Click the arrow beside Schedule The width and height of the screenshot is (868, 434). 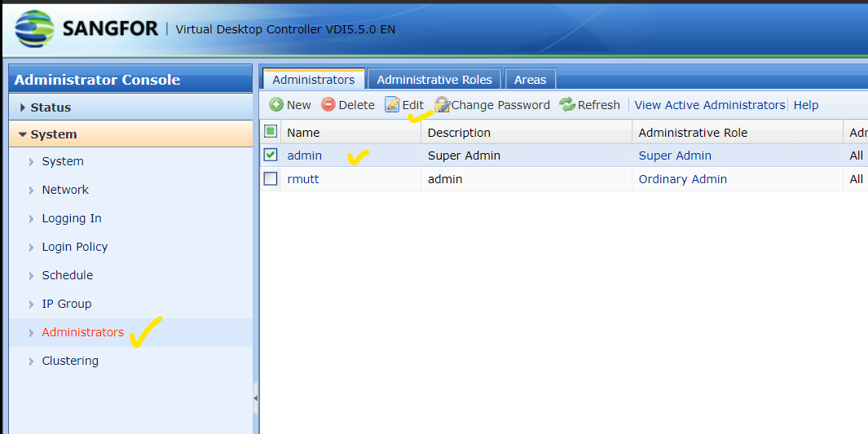(32, 275)
